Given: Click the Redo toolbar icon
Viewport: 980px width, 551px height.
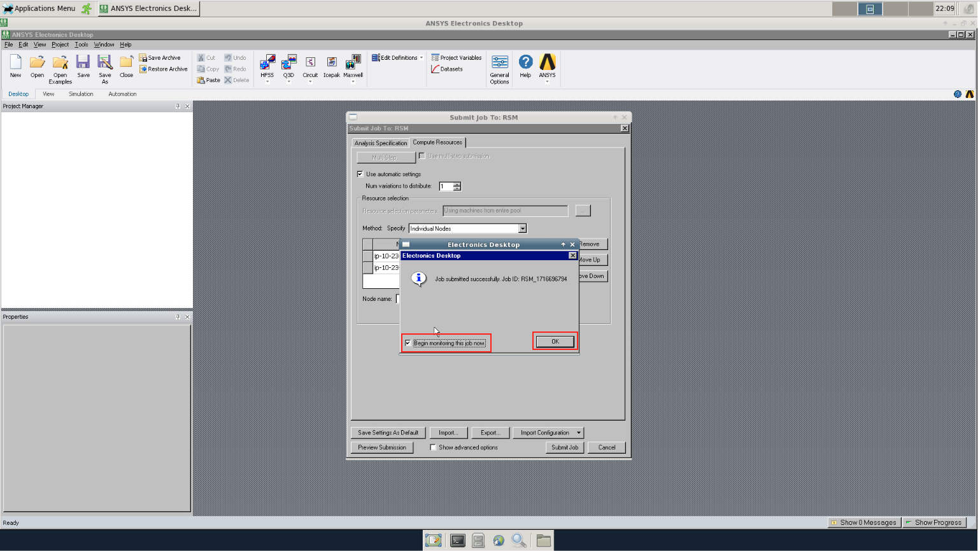Looking at the screenshot, I should click(x=235, y=69).
